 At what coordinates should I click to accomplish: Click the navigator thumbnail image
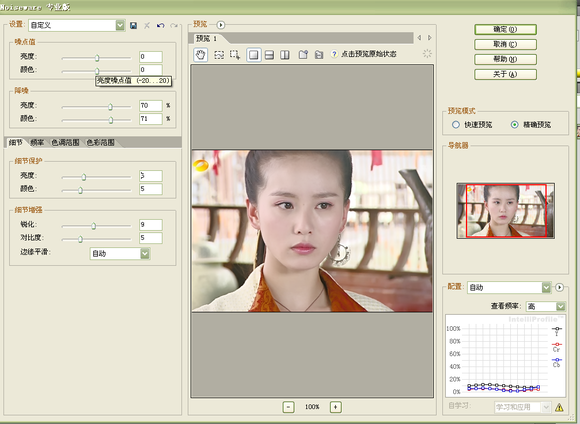[505, 211]
